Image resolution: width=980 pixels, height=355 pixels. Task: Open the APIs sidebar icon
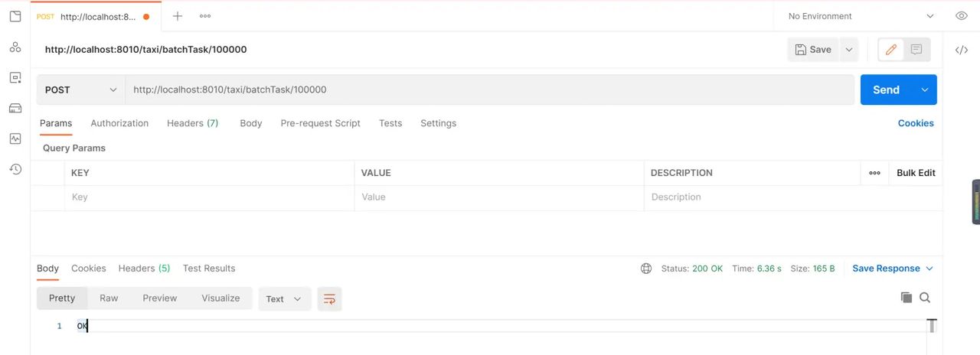[x=15, y=47]
